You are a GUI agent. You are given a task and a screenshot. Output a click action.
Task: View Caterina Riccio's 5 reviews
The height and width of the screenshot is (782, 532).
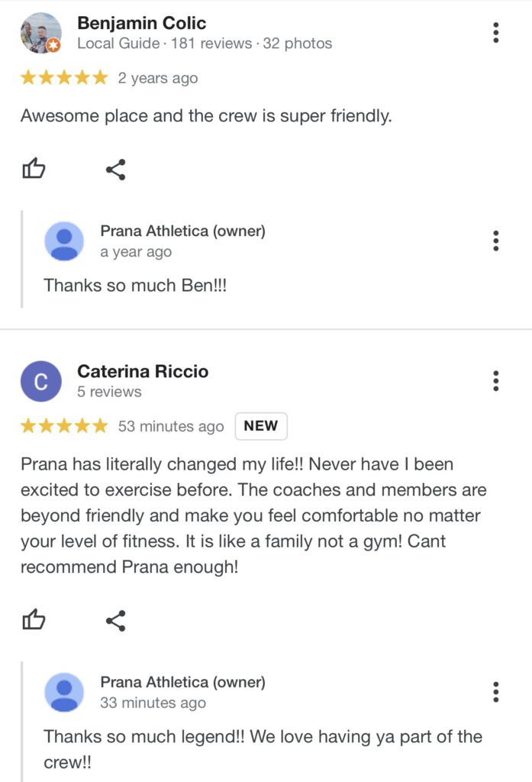pos(109,392)
